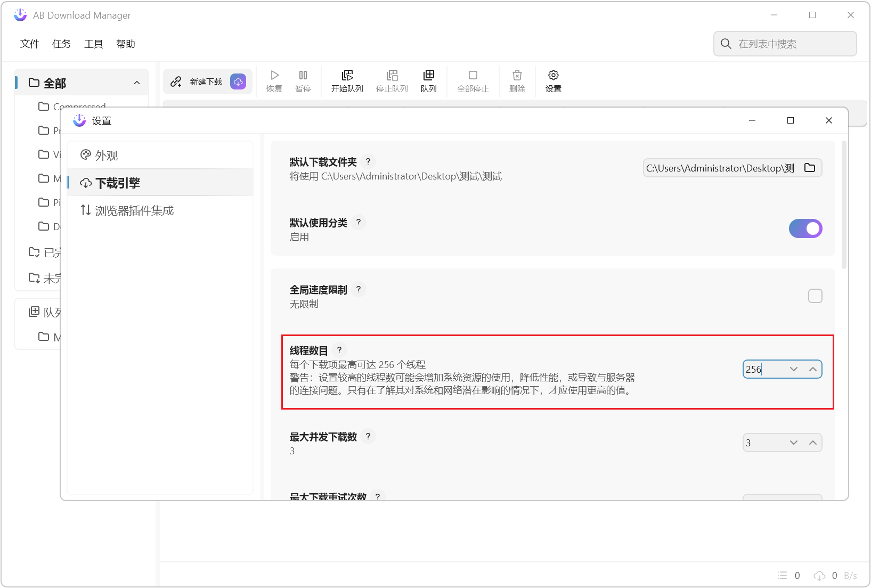Click the 设置 dialog logo icon
Image resolution: width=871 pixels, height=588 pixels.
(79, 120)
